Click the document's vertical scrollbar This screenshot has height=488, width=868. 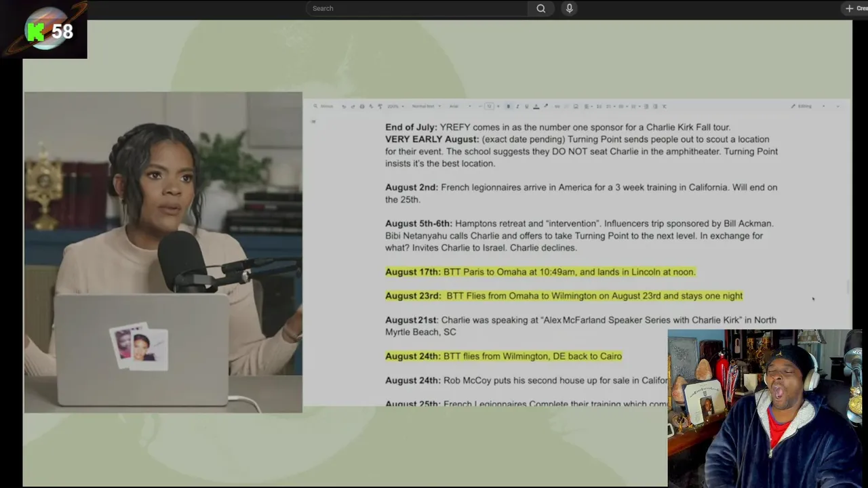point(848,288)
